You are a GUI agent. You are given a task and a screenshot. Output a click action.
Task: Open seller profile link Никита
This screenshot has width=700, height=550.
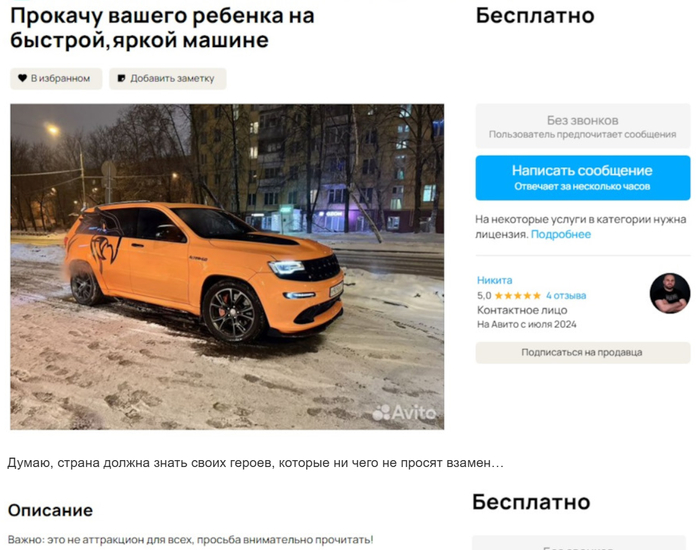[495, 280]
